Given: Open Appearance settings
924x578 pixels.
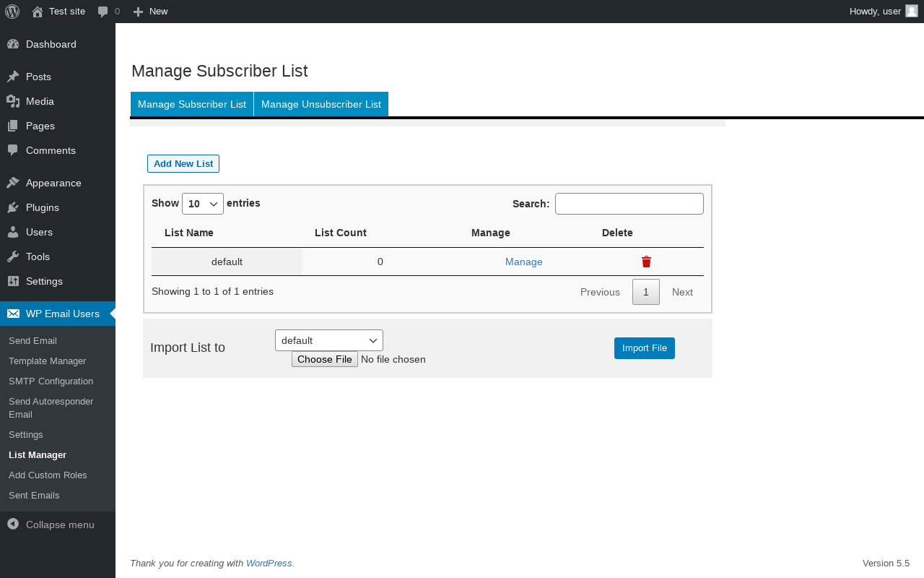Looking at the screenshot, I should (x=53, y=183).
